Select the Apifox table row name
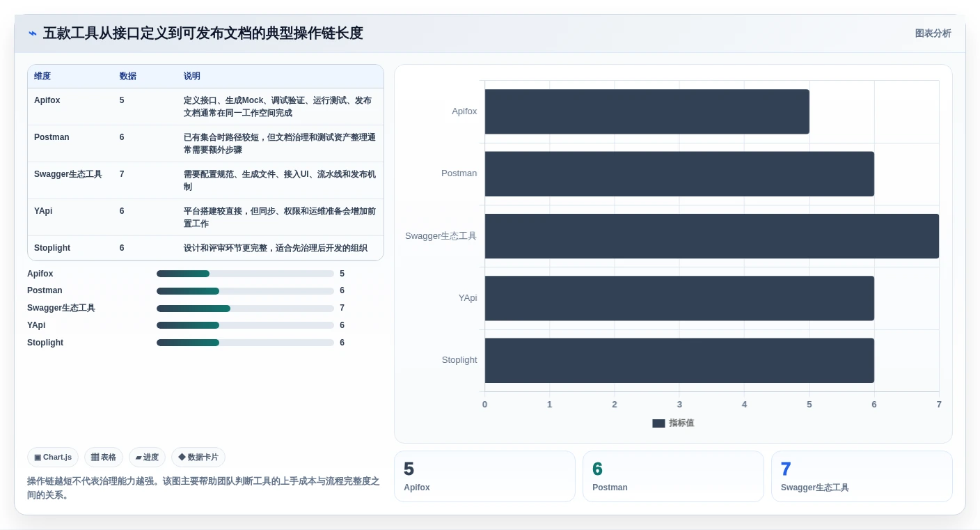Screen dimensions: 980x530 (47, 100)
